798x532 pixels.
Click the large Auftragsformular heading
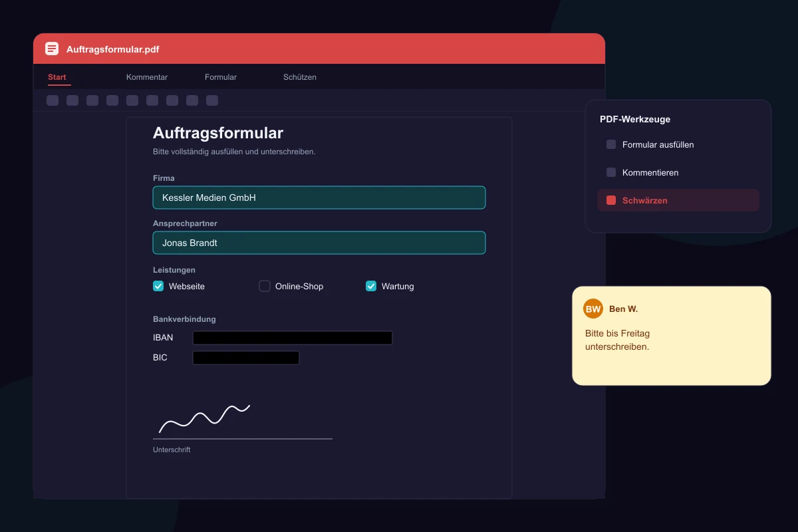(x=218, y=133)
